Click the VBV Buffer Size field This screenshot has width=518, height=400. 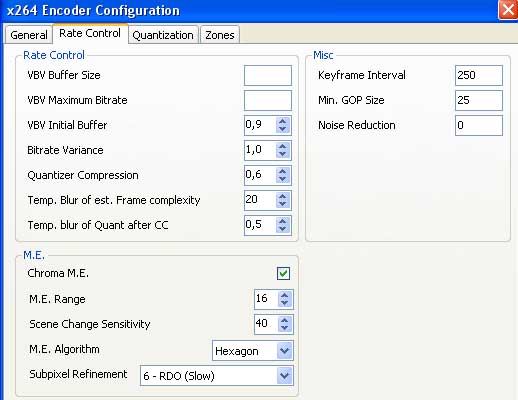pyautogui.click(x=268, y=75)
